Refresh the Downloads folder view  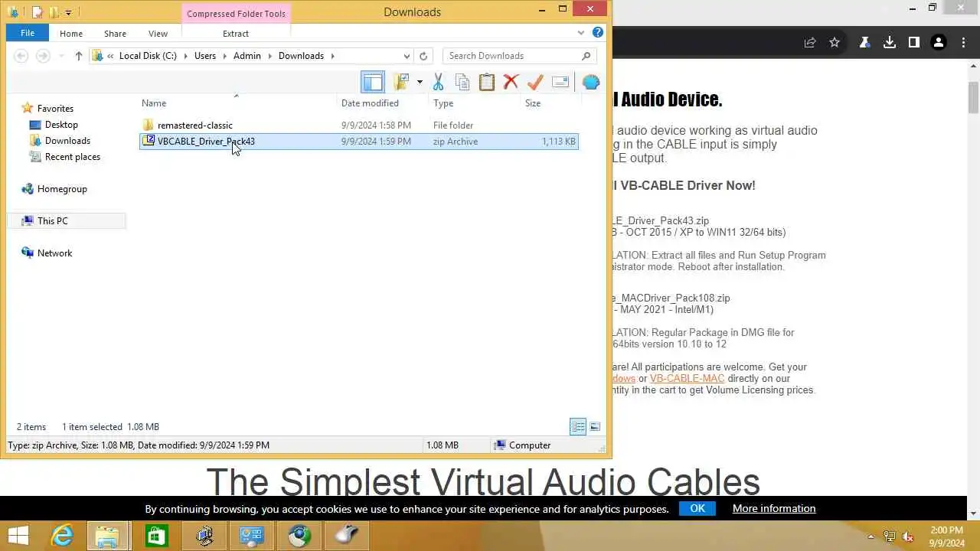(423, 56)
